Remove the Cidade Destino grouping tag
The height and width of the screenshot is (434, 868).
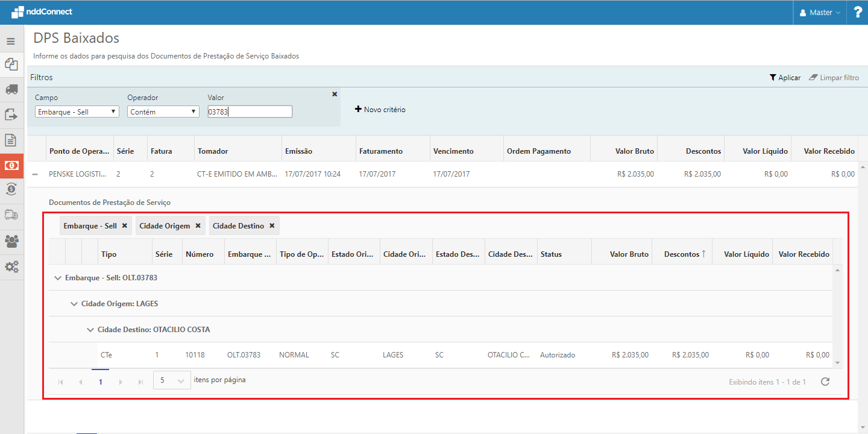coord(272,225)
